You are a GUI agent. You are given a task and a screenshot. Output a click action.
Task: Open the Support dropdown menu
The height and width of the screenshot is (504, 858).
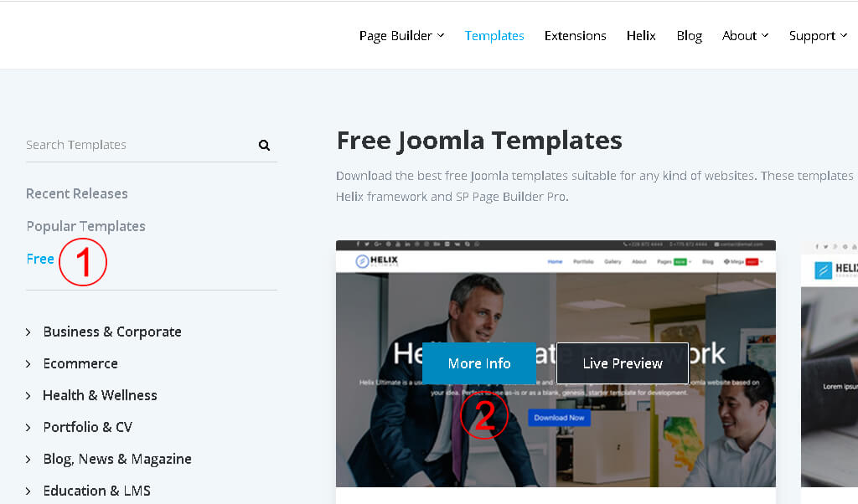(x=818, y=36)
